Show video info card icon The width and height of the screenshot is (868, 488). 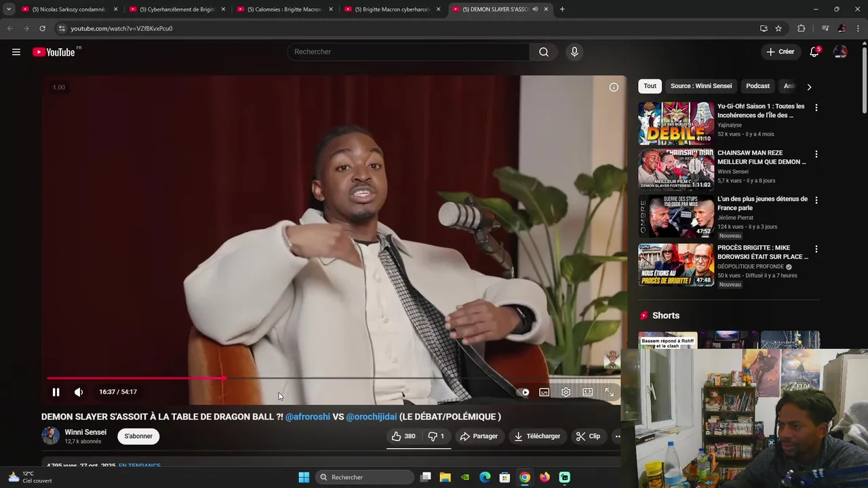coord(614,87)
